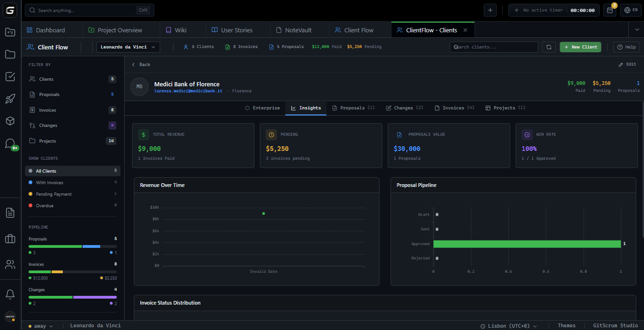Image resolution: width=644 pixels, height=330 pixels.
Task: Open the calendar icon with badge in top bar
Action: (609, 10)
